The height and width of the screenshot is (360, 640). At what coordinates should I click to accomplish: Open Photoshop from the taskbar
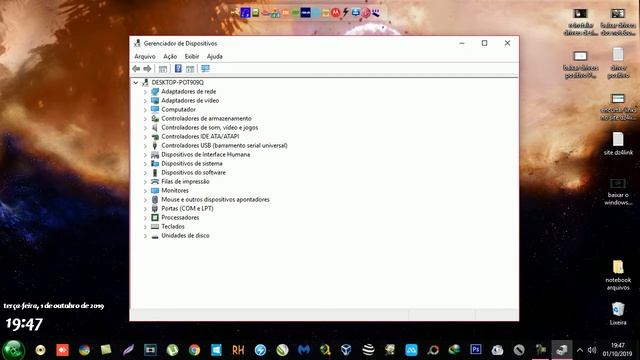[476, 349]
